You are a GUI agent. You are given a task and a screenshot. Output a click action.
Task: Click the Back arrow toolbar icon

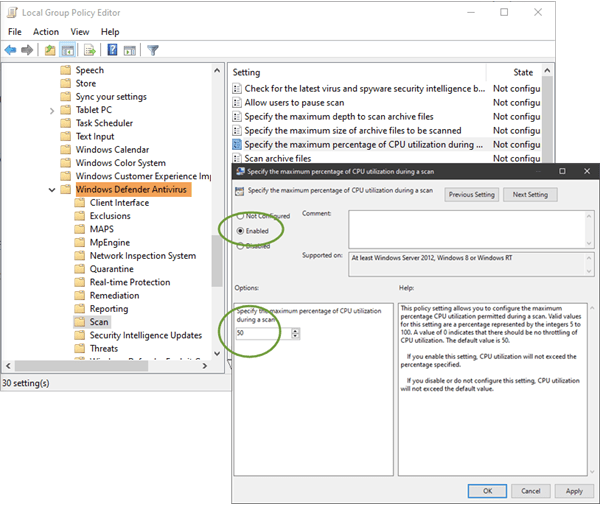[x=10, y=50]
